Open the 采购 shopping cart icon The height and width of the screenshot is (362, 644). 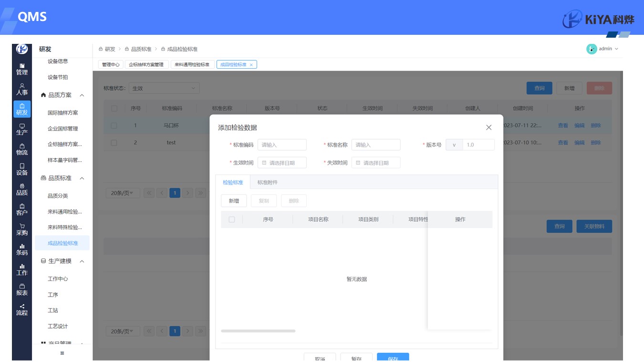click(x=22, y=229)
